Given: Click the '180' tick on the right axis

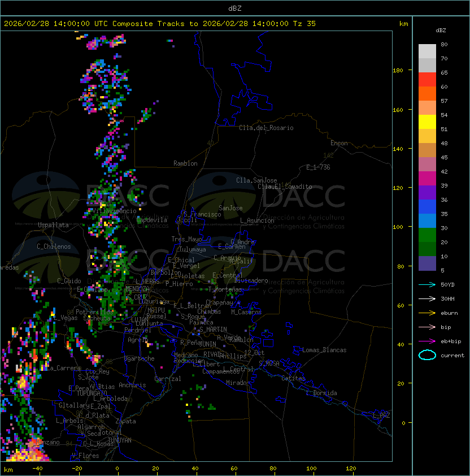Looking at the screenshot, I should (x=398, y=71).
